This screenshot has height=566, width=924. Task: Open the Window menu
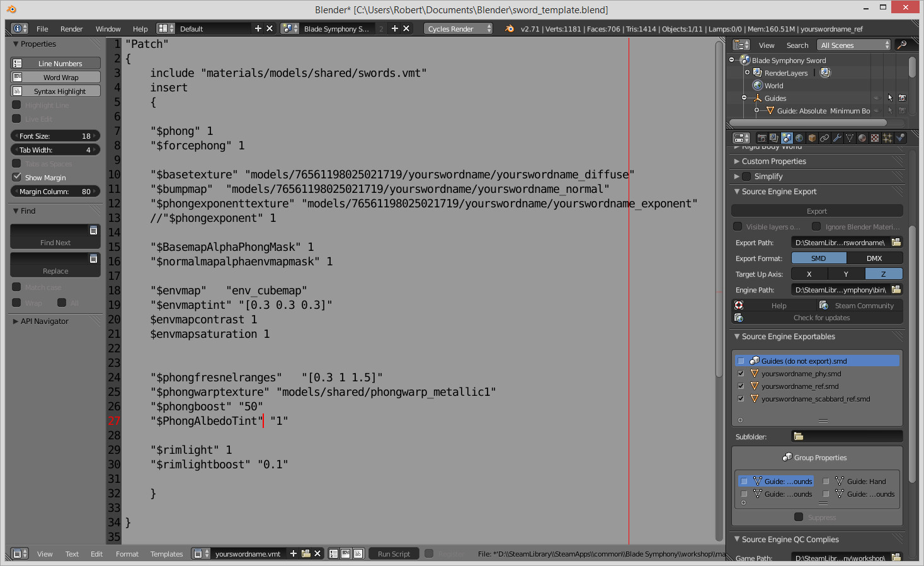click(108, 29)
